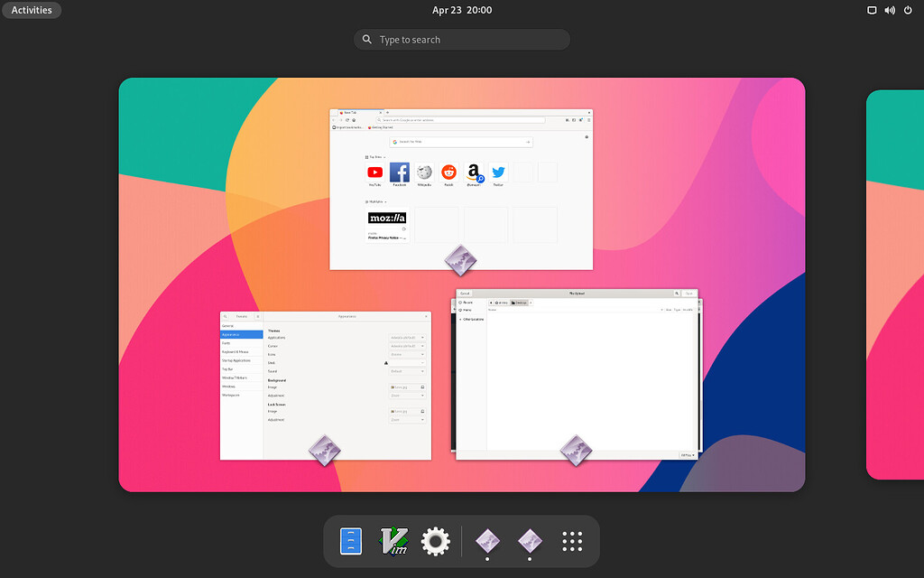Screen dimensions: 924x578
Task: Click the Type to search field
Action: click(x=461, y=39)
